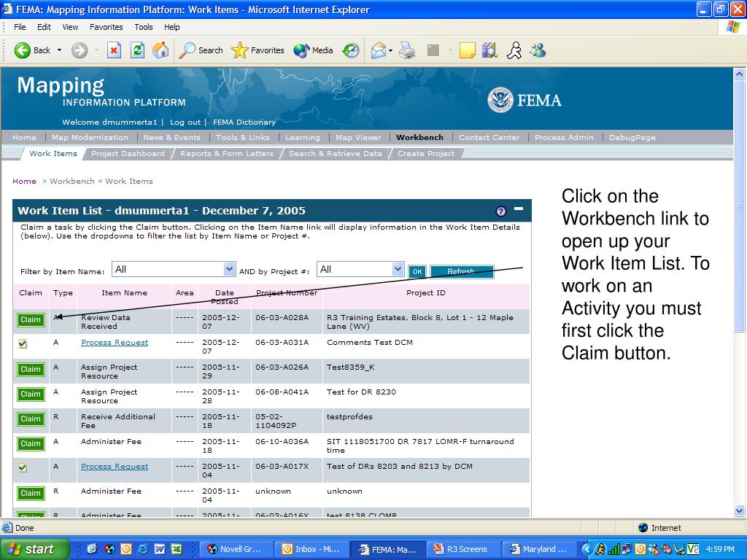Click Log out link
The width and height of the screenshot is (747, 560).
pyautogui.click(x=185, y=122)
